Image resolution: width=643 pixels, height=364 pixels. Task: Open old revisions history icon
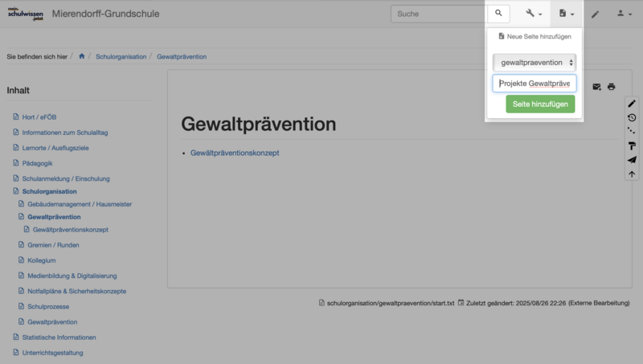[x=632, y=117]
